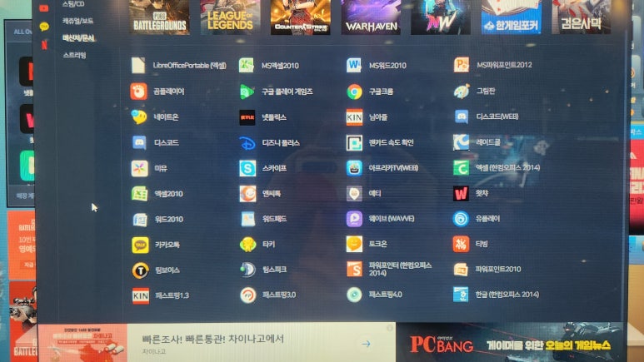644x362 pixels.
Task: Launch 패스트핑3.0 icon
Action: click(248, 295)
